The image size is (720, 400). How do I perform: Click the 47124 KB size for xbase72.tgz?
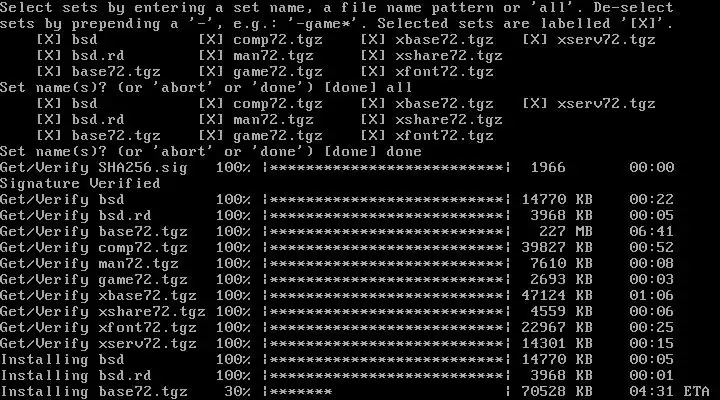click(x=557, y=295)
